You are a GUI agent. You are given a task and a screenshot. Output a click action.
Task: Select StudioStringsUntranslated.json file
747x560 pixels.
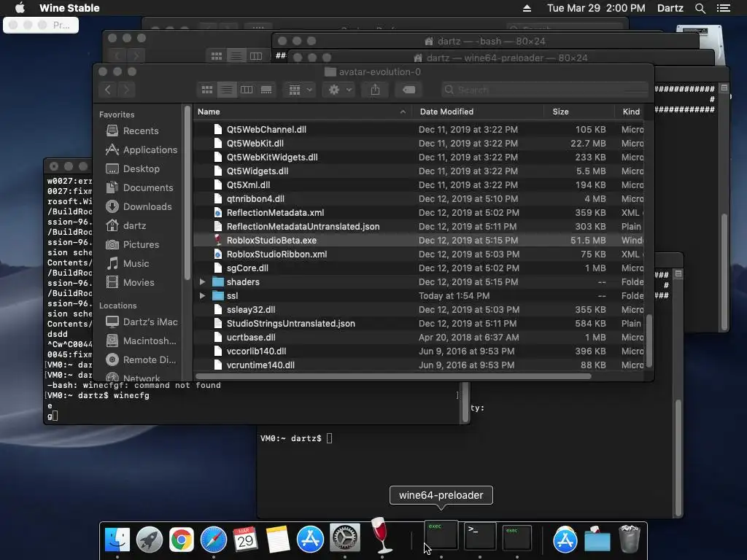coord(419,323)
